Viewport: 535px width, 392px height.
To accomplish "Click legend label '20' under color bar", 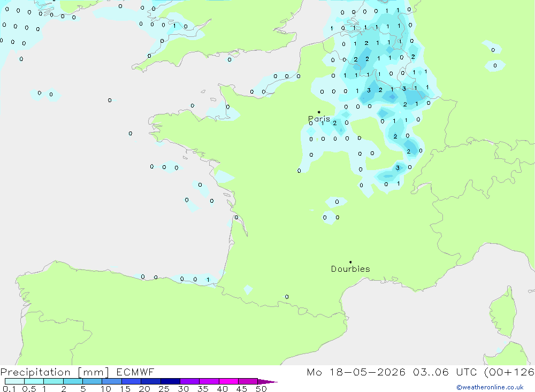I will coord(144,389).
